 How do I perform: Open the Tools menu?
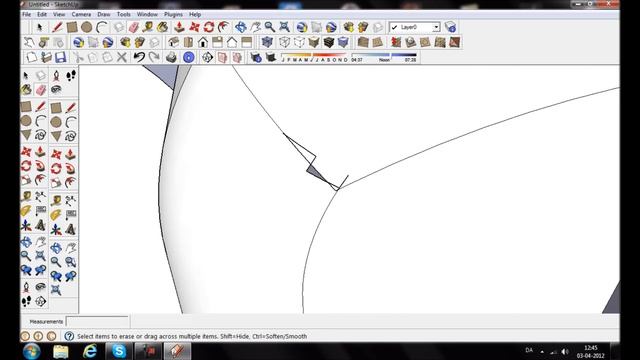[x=123, y=14]
